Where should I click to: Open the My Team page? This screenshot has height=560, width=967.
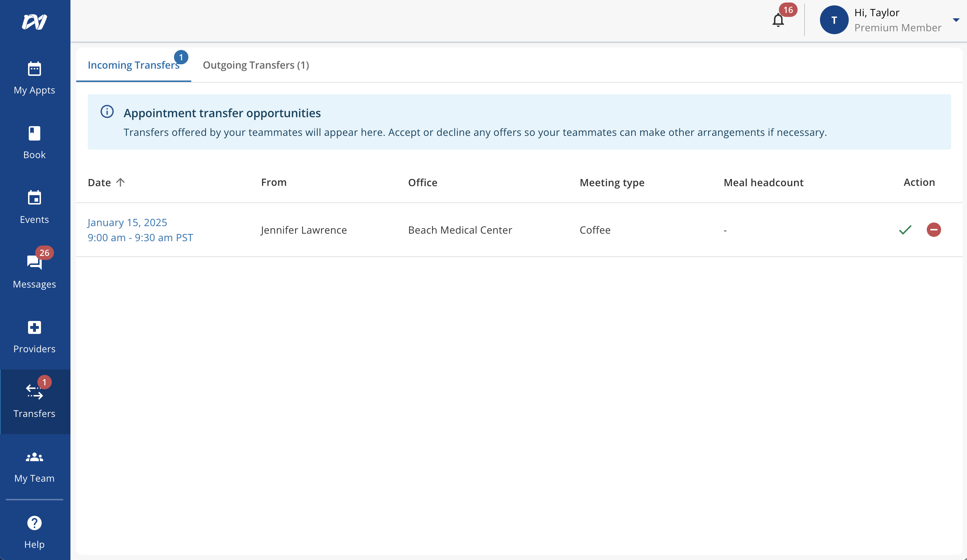tap(34, 457)
